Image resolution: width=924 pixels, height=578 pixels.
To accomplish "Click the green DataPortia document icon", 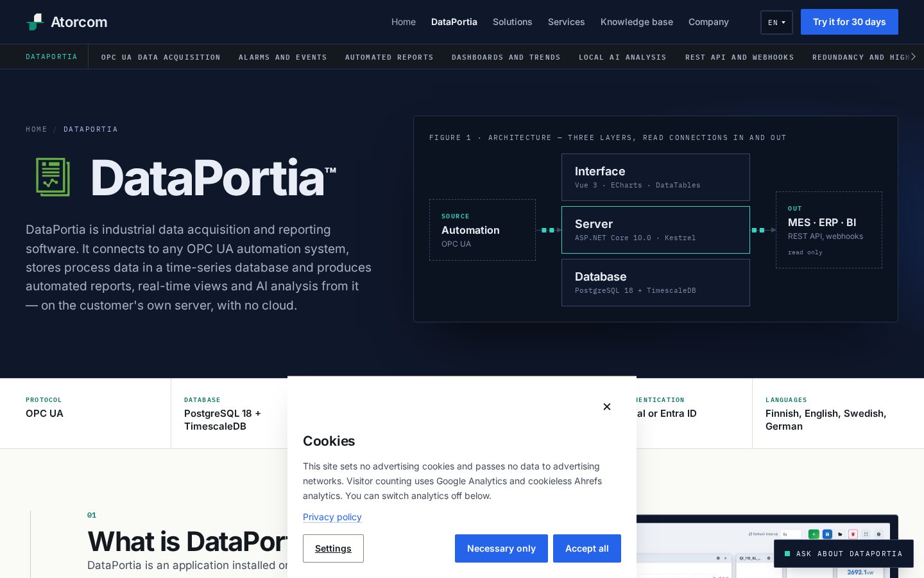I will 53,177.
